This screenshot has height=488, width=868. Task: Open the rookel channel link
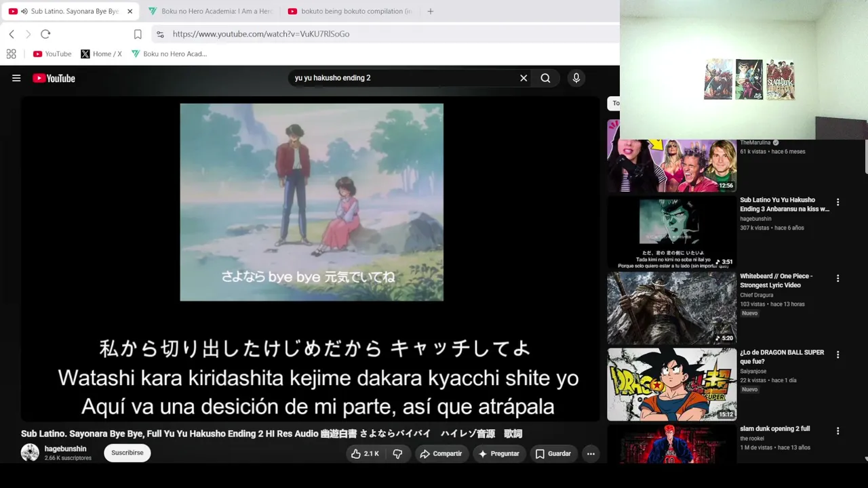[x=752, y=439]
